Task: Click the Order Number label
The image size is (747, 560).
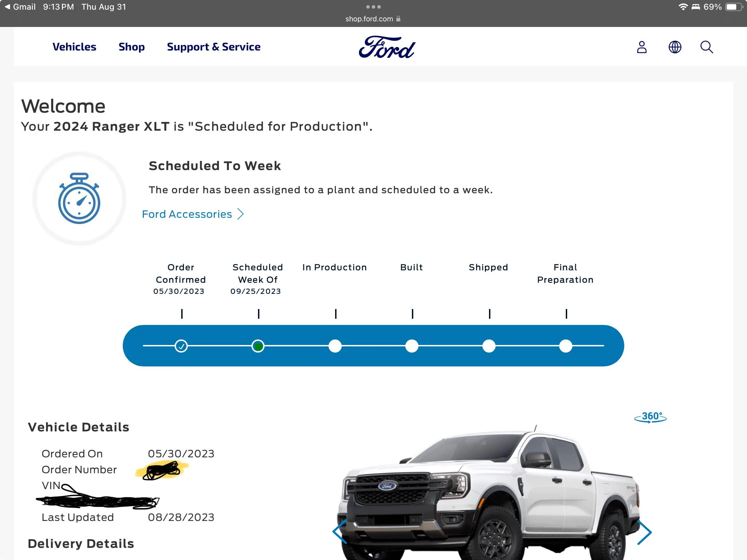Action: pyautogui.click(x=79, y=470)
